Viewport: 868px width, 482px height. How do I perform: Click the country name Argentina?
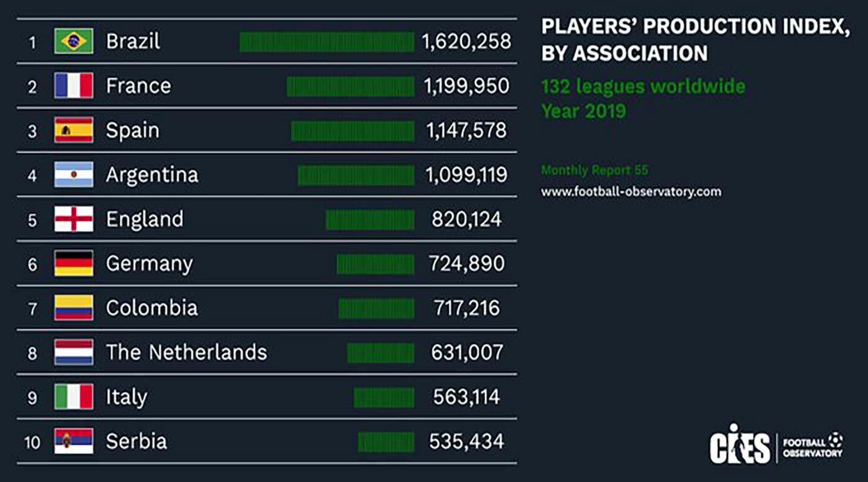point(152,175)
